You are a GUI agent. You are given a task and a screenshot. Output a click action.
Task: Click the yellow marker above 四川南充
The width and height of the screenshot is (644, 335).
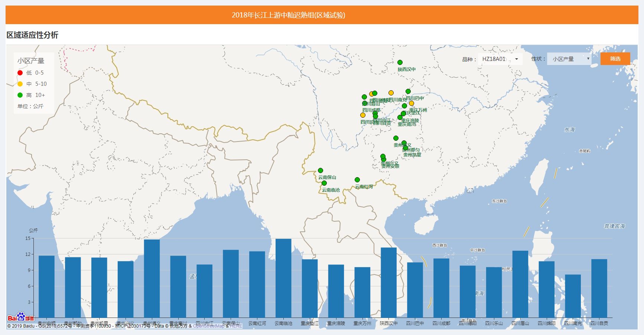tap(391, 93)
